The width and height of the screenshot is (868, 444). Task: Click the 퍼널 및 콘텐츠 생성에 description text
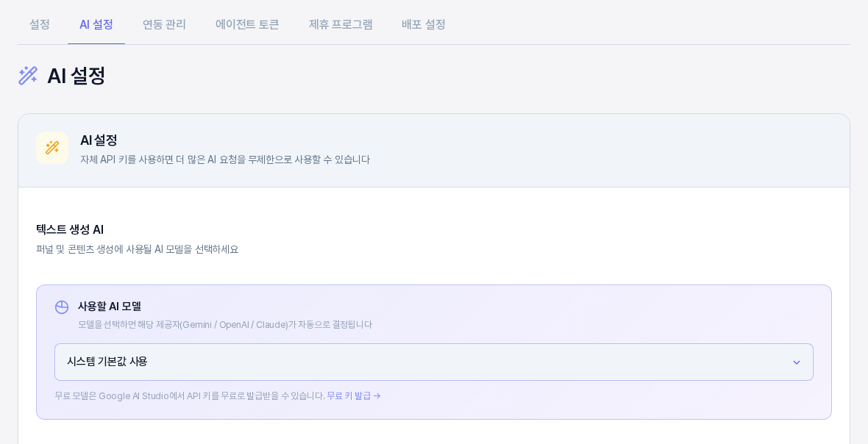(138, 249)
